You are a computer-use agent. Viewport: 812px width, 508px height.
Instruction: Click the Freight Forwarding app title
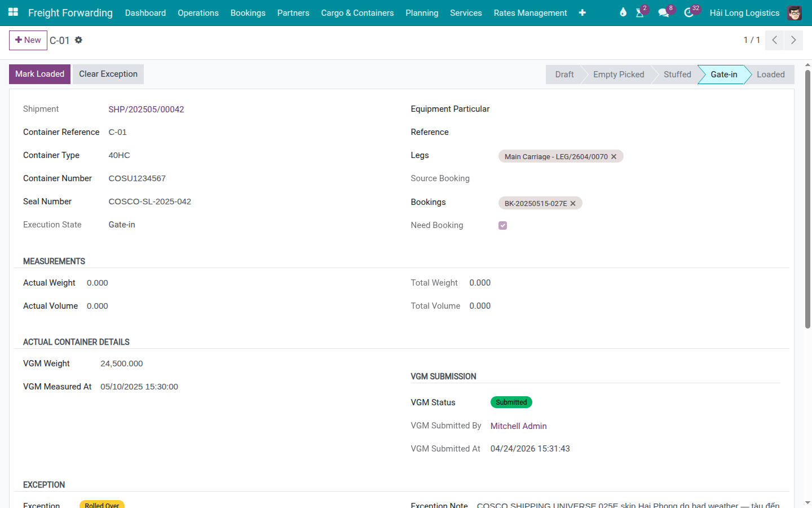tap(70, 12)
